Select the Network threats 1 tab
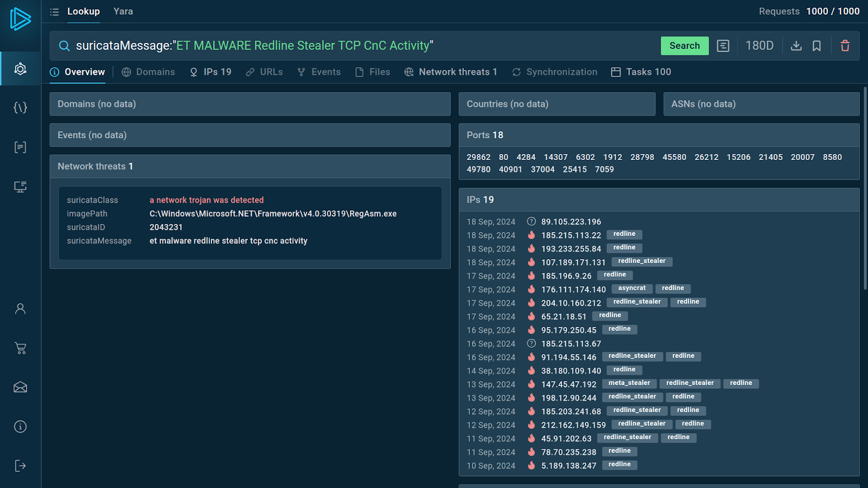The width and height of the screenshot is (868, 488). tap(451, 72)
